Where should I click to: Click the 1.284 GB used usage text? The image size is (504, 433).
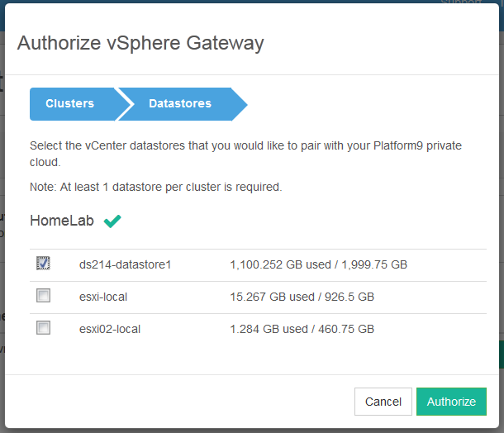tap(302, 329)
